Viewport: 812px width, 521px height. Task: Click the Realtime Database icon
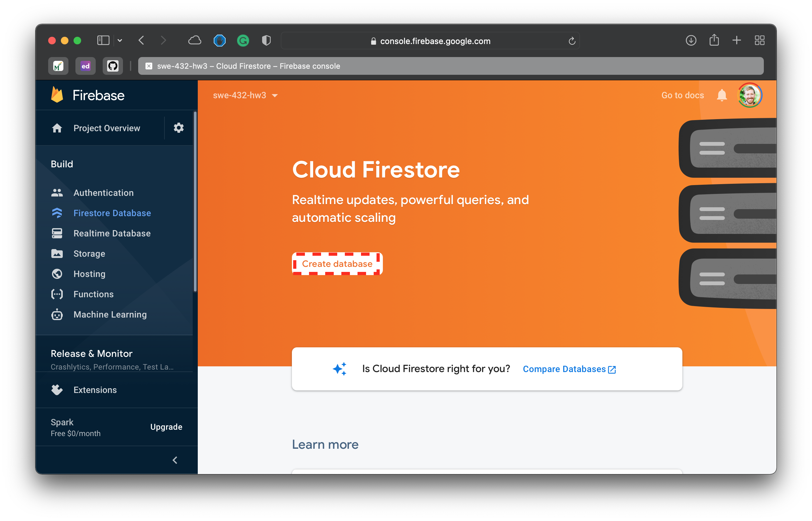click(57, 233)
